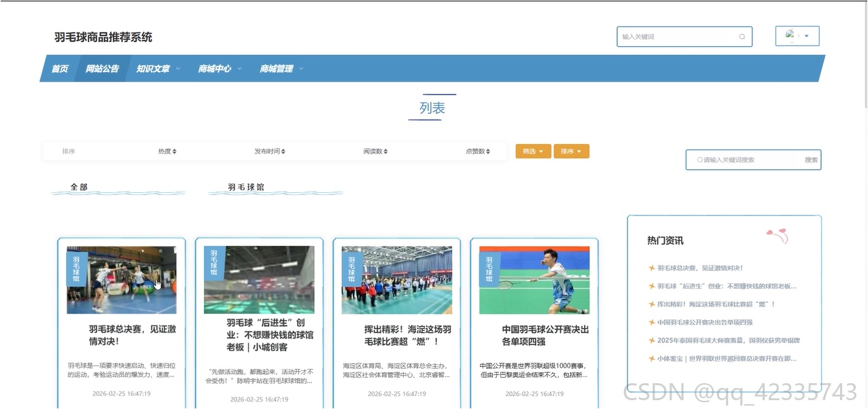Open the thumbnail of the 中国羽毛球公开赛 card
The width and height of the screenshot is (868, 409).
tap(534, 280)
